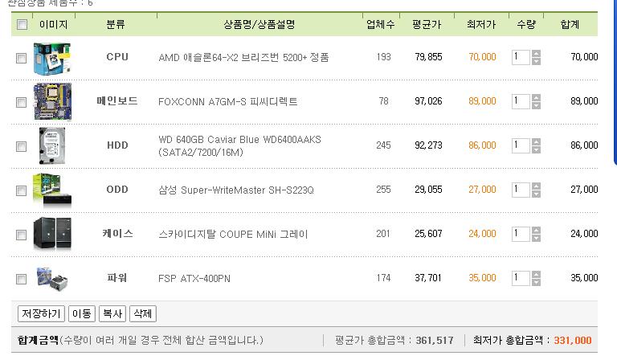
Task: Decrease quantity for the 케이스 row
Action: pyautogui.click(x=536, y=238)
